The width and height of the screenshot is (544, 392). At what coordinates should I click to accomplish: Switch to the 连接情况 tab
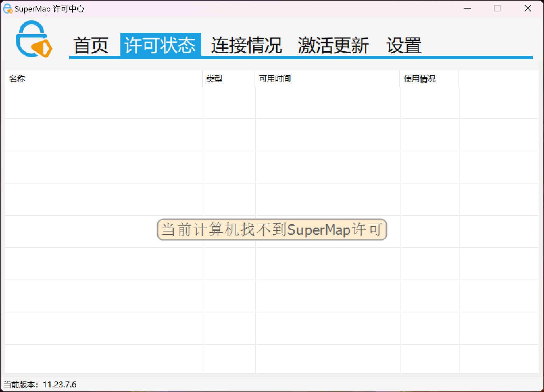(247, 45)
